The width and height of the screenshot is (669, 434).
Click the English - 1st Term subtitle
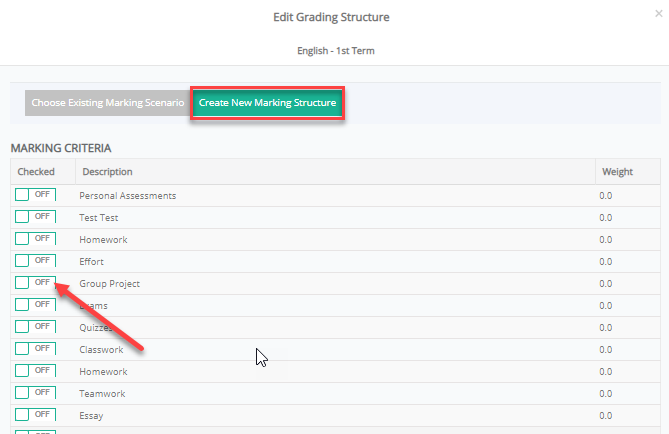point(336,51)
